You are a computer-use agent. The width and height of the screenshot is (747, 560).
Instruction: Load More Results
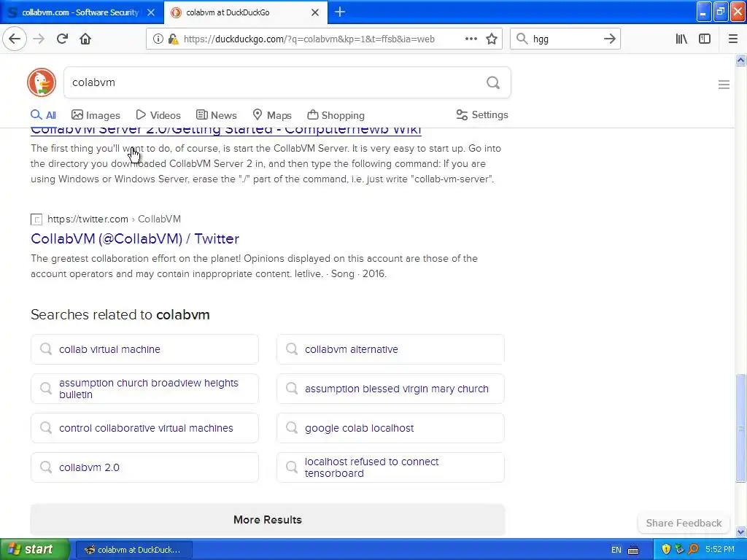point(268,519)
